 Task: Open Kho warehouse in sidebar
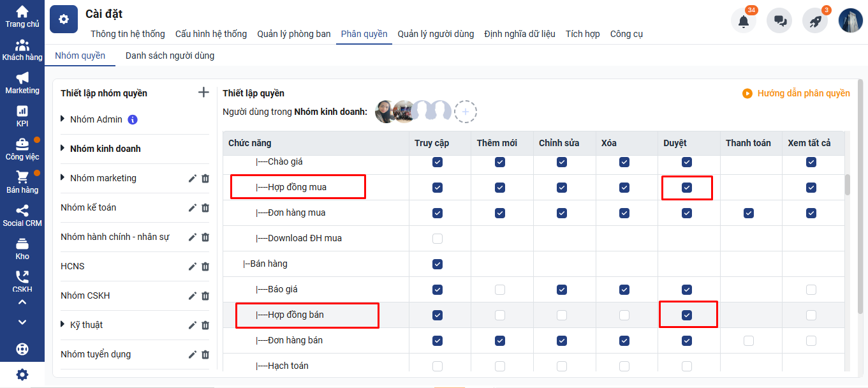click(22, 248)
